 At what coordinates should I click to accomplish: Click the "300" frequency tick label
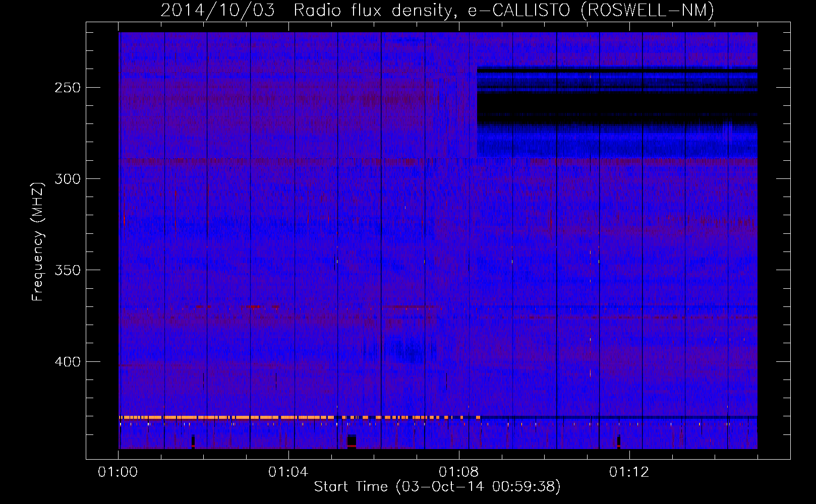[x=68, y=179]
